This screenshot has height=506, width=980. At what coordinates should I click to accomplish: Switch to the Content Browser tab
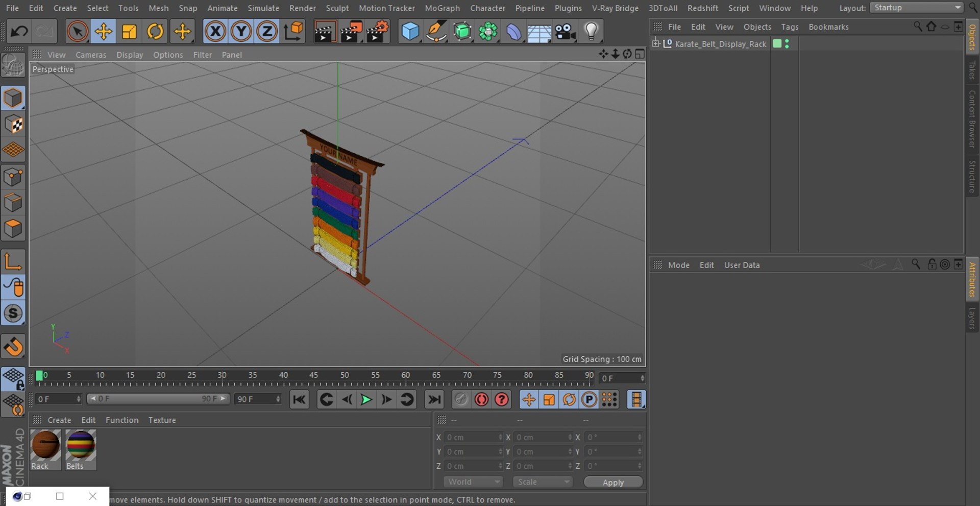972,119
